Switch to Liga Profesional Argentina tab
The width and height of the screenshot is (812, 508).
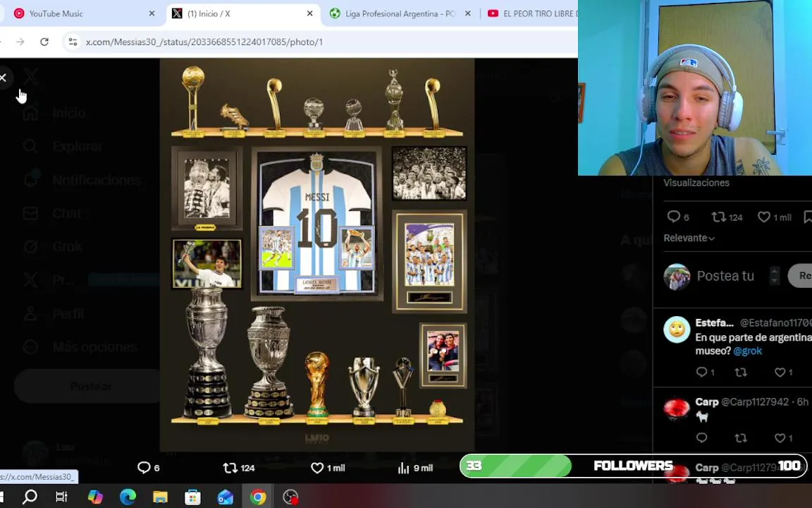[399, 13]
